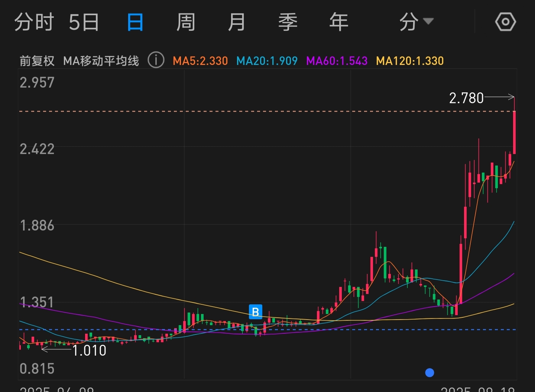
Task: Tap the 前复权 price adjustment option
Action: pyautogui.click(x=37, y=61)
